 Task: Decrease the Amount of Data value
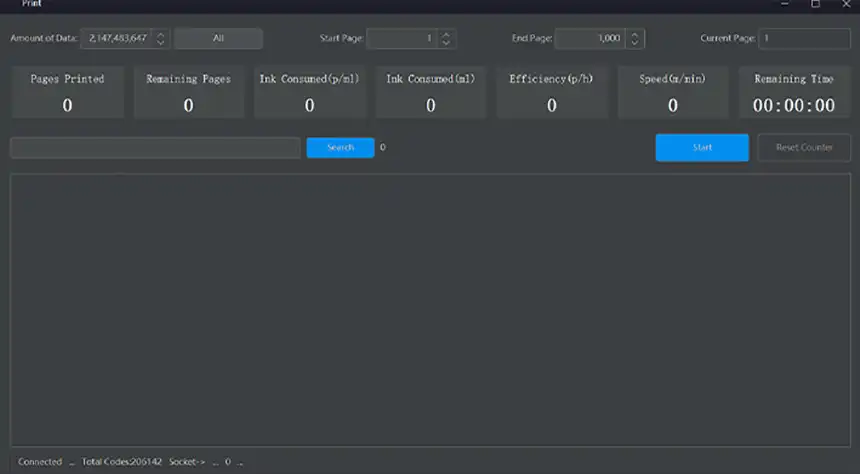(160, 43)
